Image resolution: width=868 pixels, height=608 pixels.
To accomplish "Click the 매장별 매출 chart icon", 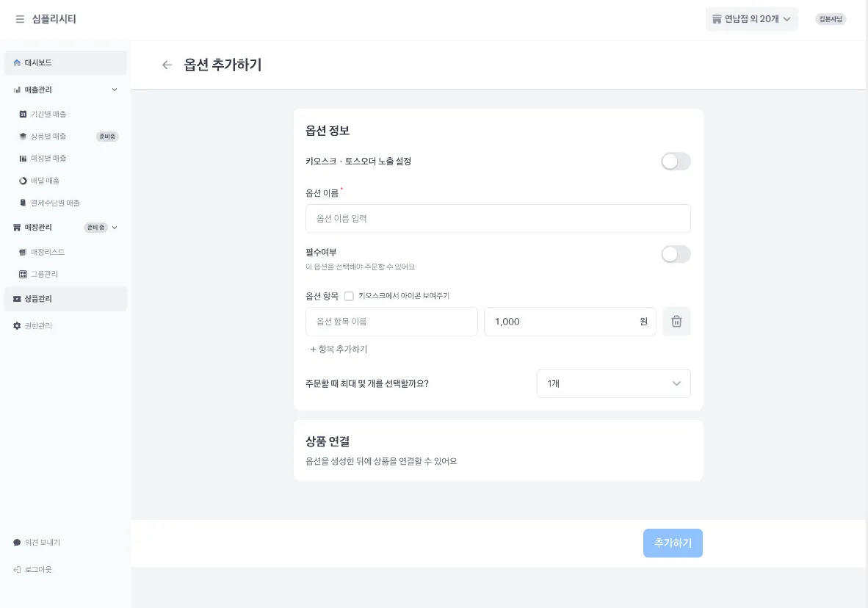I will point(23,159).
